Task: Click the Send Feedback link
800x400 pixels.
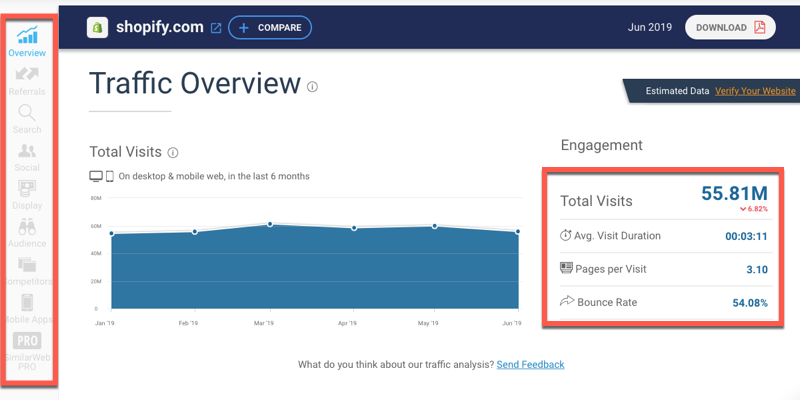Action: point(530,364)
